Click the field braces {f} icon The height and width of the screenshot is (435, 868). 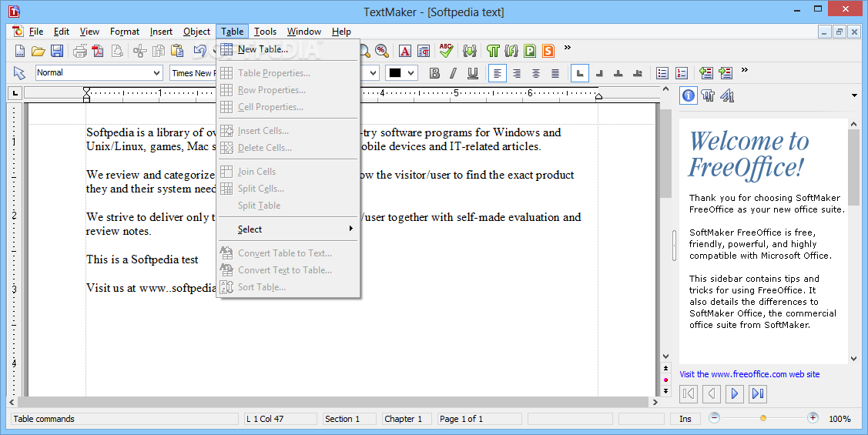click(x=511, y=52)
